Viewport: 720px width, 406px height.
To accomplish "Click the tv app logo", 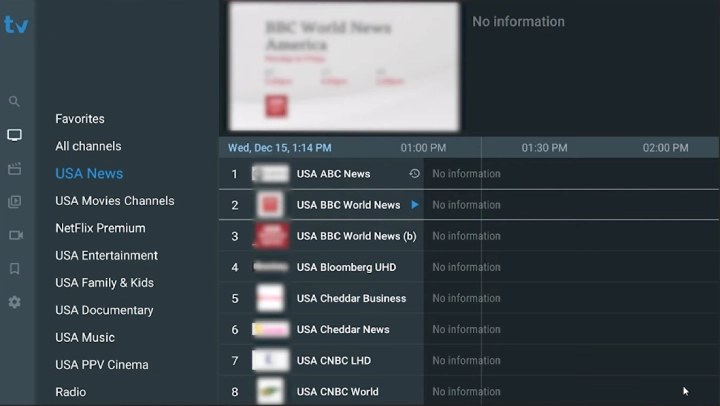I will click(16, 25).
